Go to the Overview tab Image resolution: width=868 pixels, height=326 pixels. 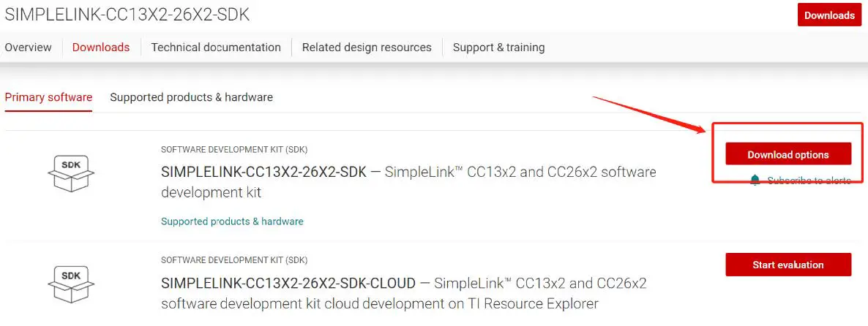[28, 48]
